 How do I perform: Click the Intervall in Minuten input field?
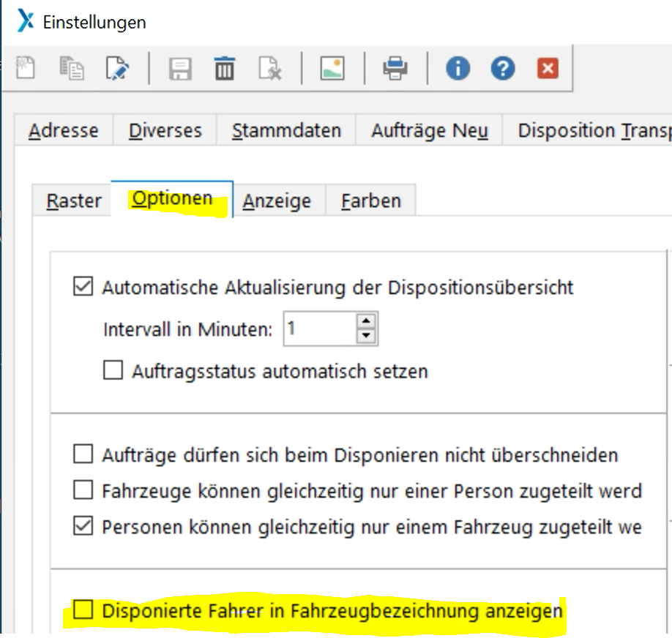tap(319, 329)
